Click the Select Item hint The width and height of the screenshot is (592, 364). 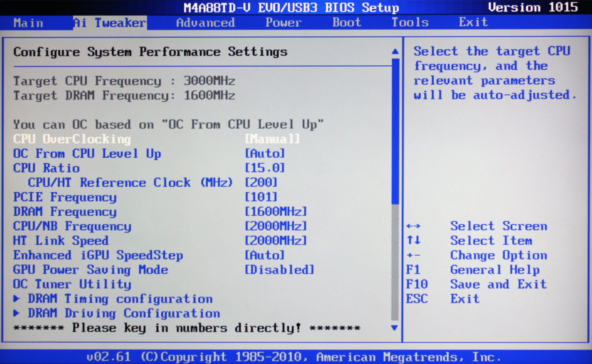point(491,241)
